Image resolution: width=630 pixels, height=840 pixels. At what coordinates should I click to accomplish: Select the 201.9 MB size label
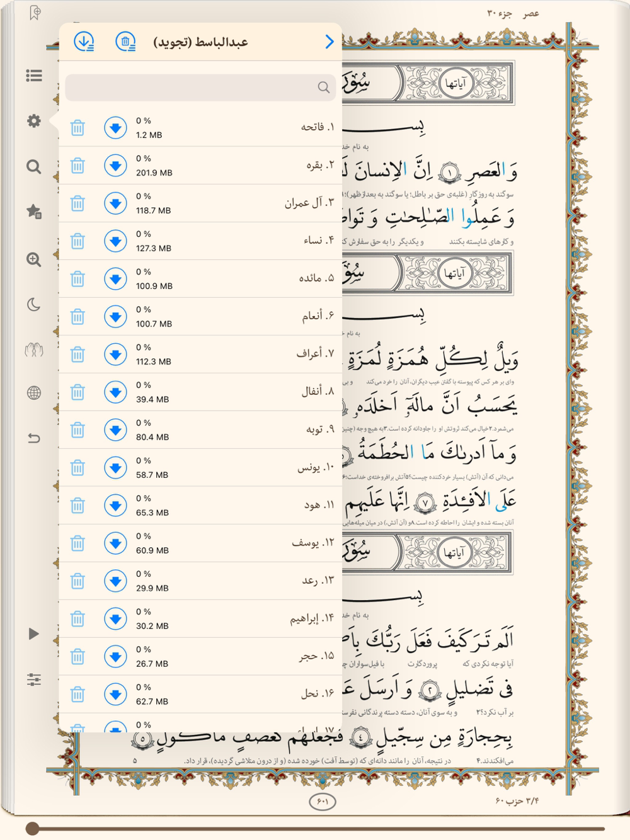(x=154, y=173)
